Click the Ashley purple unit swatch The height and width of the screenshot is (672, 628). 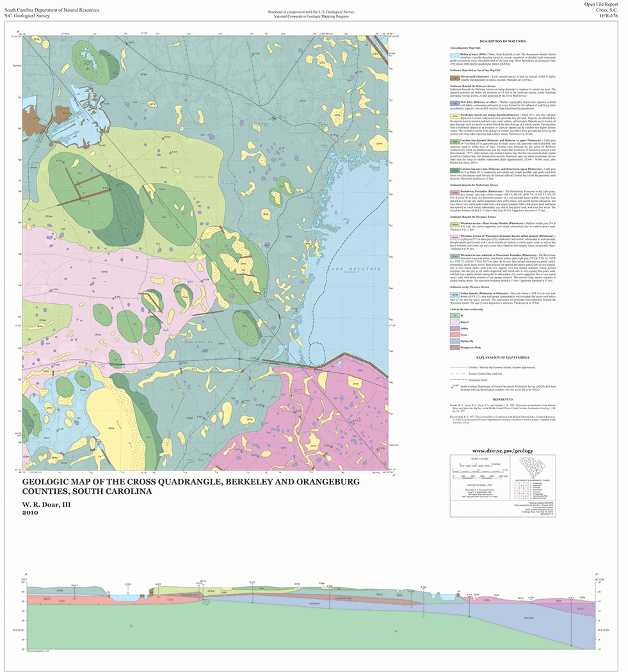[454, 328]
